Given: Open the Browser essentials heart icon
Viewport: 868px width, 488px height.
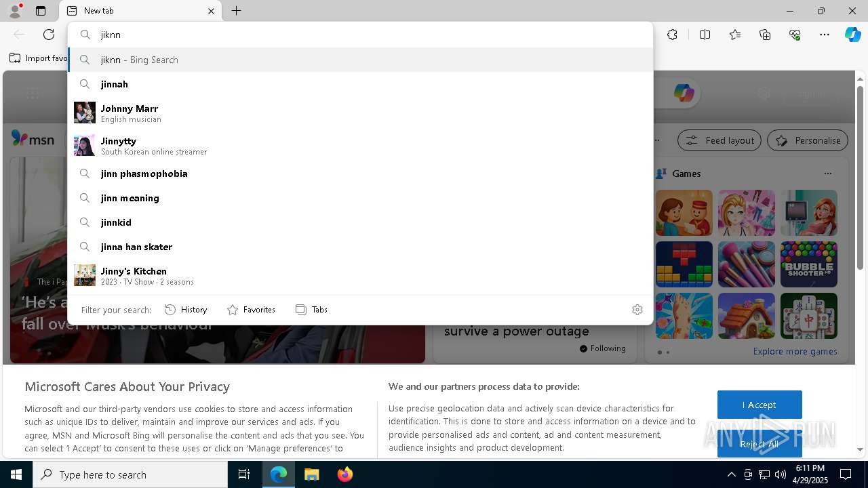Looking at the screenshot, I should point(795,35).
